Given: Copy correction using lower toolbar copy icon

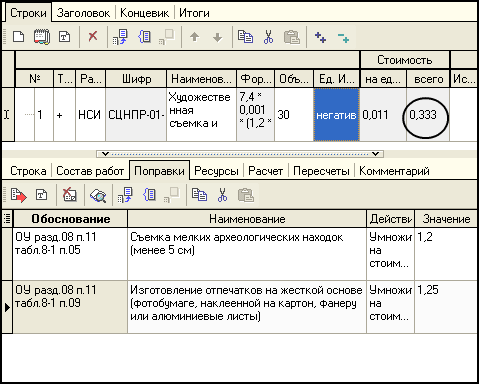Looking at the screenshot, I should coord(199,195).
